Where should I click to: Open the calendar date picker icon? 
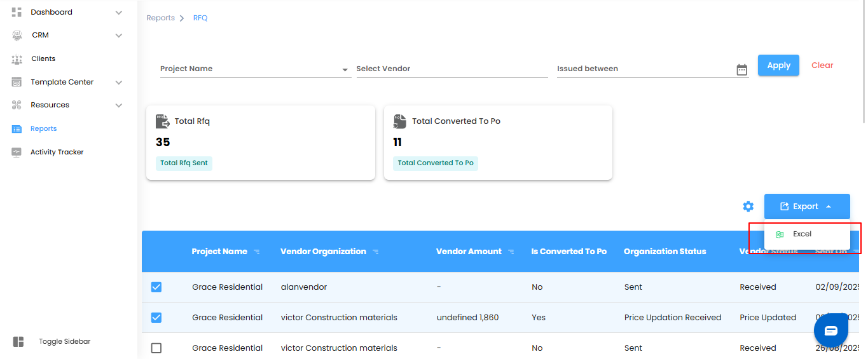741,70
